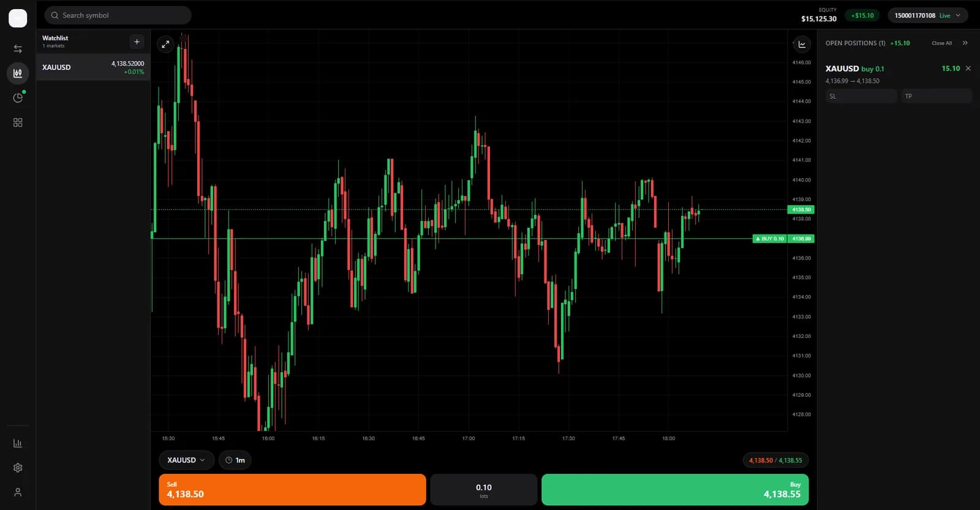Click the 4,136.99 → 4,138.50 price text
Screen dimensions: 980x510
point(852,81)
